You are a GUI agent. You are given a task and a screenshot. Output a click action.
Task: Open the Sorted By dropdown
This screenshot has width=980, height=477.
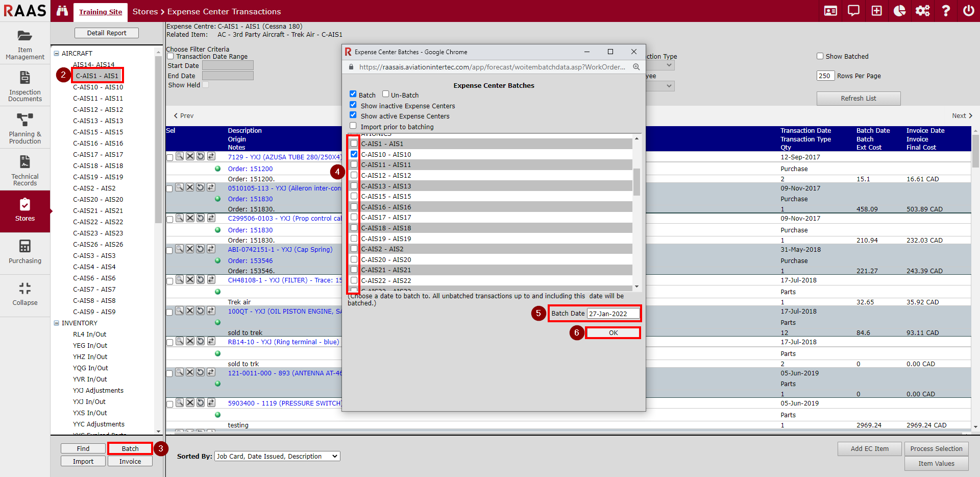tap(277, 456)
